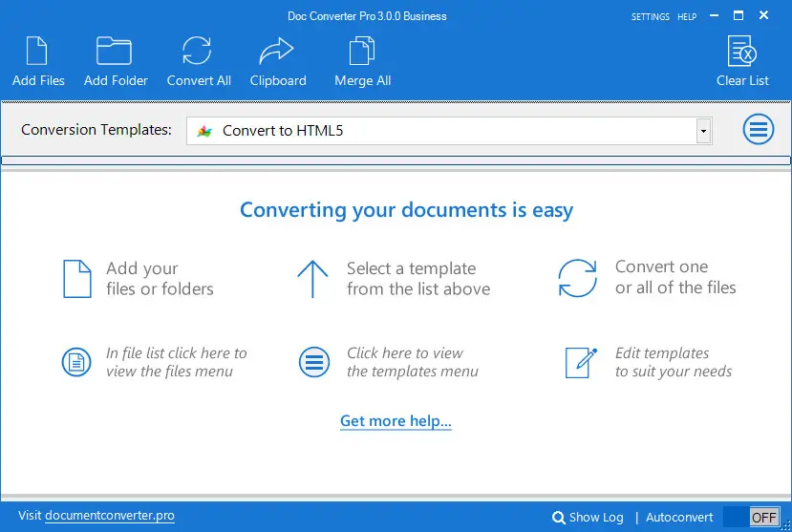
Task: Visit the documentconverter.pro link
Action: click(x=110, y=516)
